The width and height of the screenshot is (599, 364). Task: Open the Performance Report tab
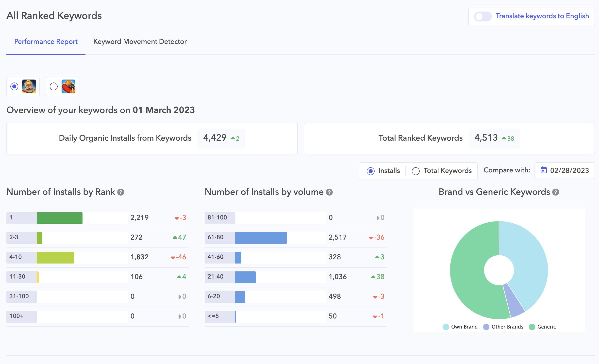point(46,42)
